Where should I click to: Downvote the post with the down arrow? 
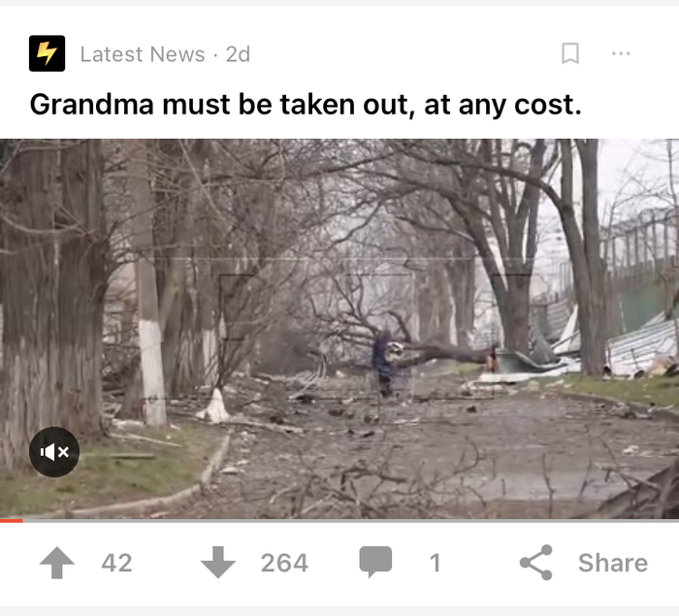coord(218,563)
